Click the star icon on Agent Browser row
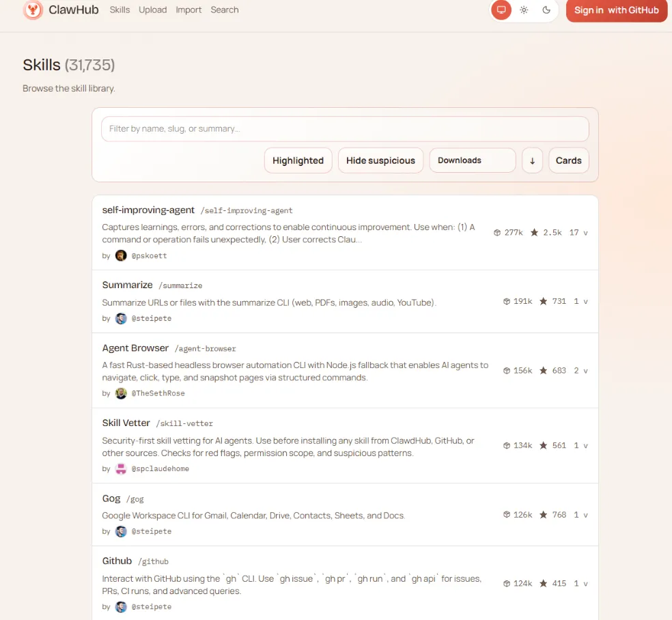This screenshot has width=672, height=620. (543, 371)
